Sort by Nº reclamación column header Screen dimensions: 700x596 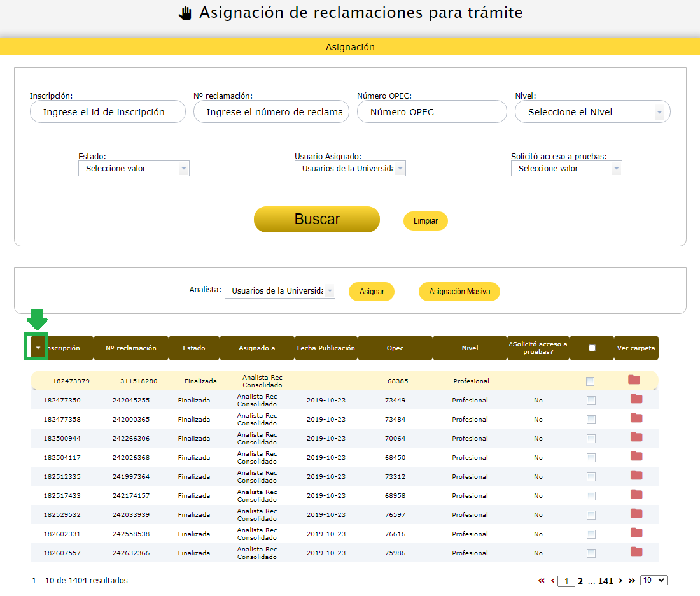click(130, 348)
